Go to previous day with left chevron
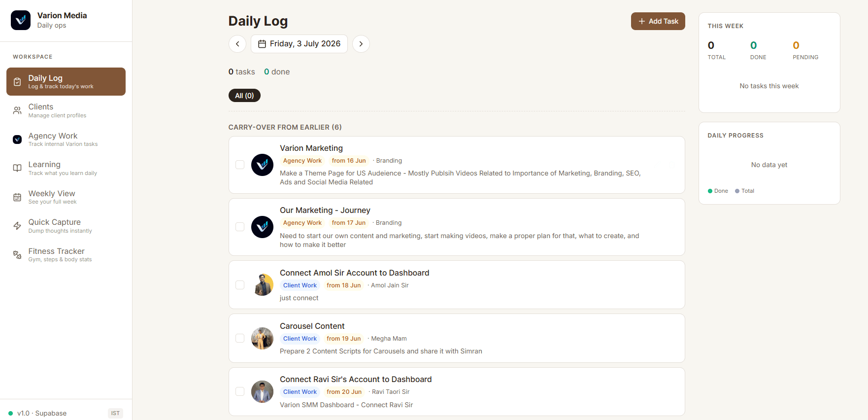868x420 pixels. (237, 44)
